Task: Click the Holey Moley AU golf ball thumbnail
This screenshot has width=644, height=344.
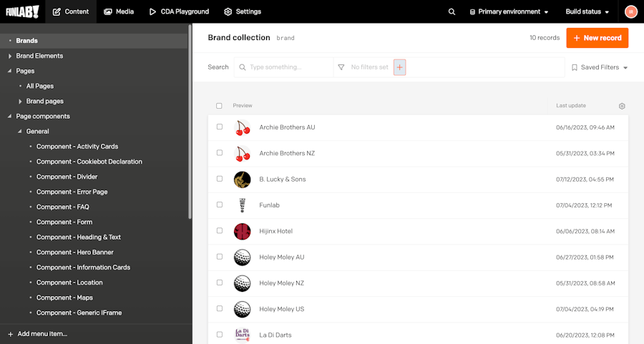Action: pos(243,257)
